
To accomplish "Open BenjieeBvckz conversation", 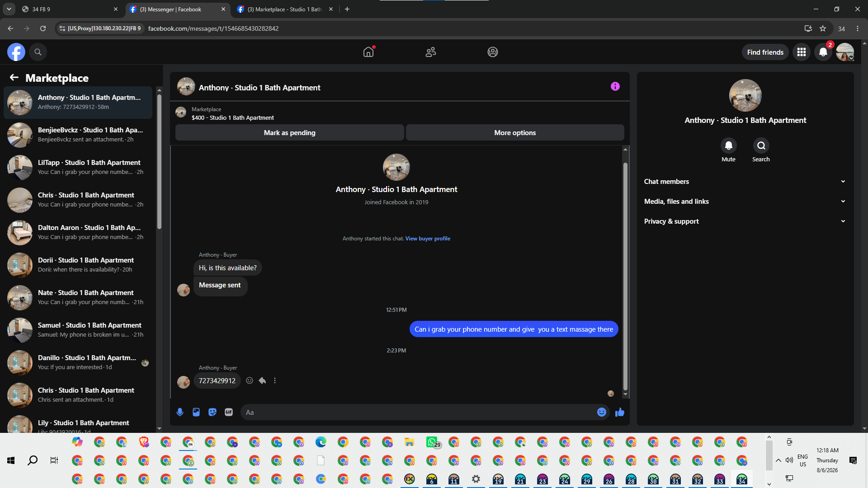I will click(x=78, y=135).
